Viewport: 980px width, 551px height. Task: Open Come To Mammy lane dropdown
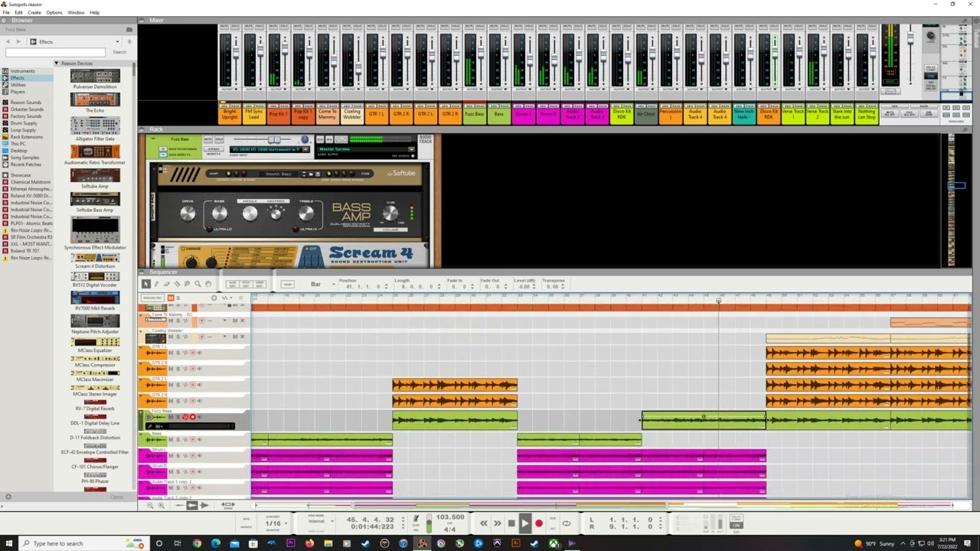[224, 320]
